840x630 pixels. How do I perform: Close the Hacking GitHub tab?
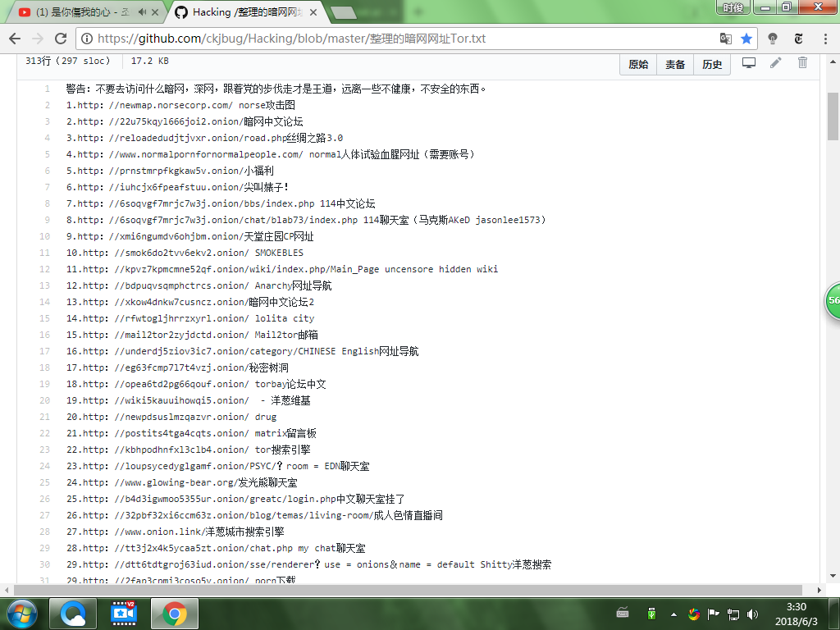pos(313,11)
